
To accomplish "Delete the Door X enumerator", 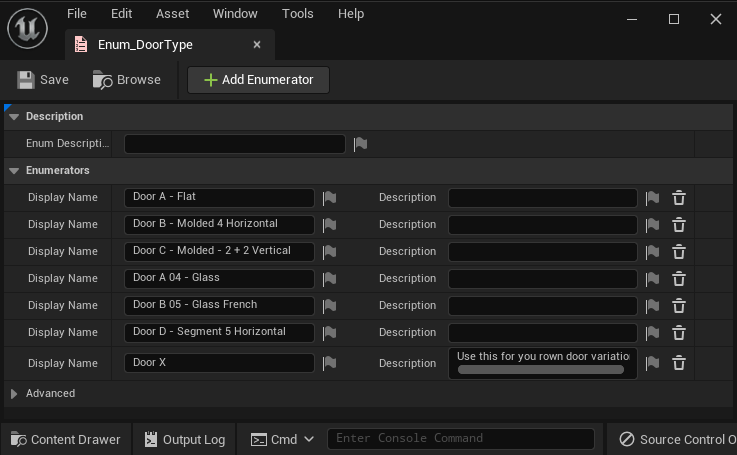I will tap(679, 363).
